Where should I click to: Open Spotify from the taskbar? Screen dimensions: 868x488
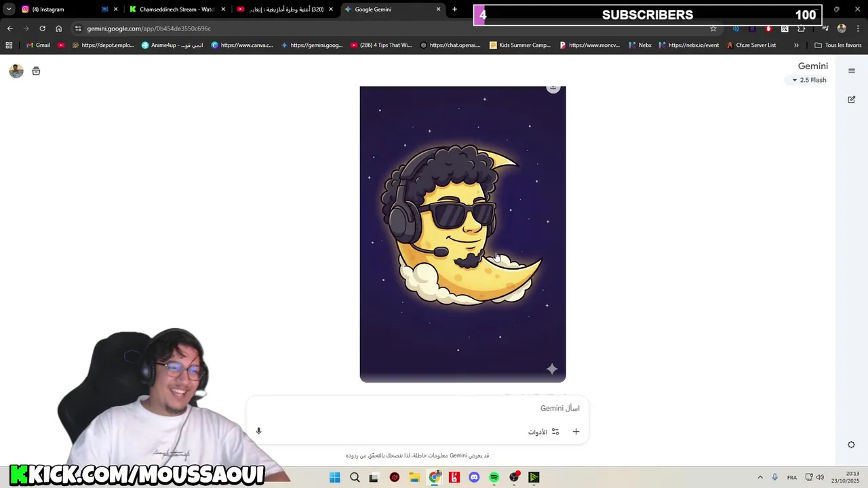pos(494,477)
